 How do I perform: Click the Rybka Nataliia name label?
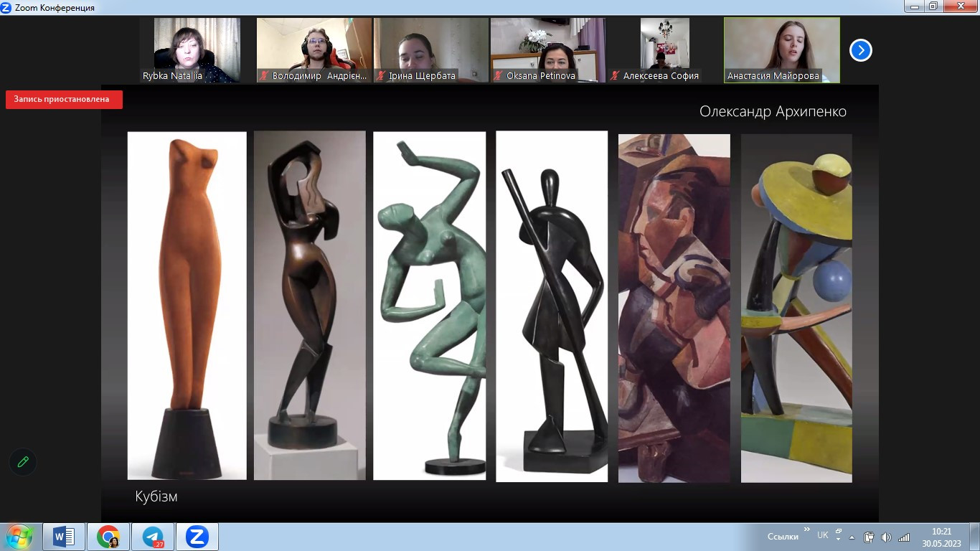click(173, 75)
